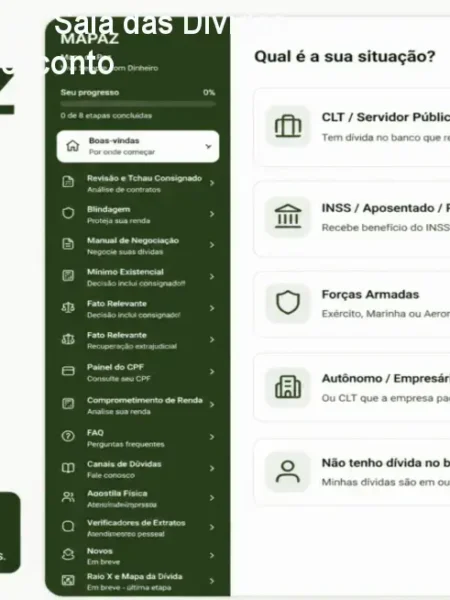The width and height of the screenshot is (450, 600).
Task: Click scales icon for Fato Relevante Decisão inclui consignado
Action: point(68,307)
